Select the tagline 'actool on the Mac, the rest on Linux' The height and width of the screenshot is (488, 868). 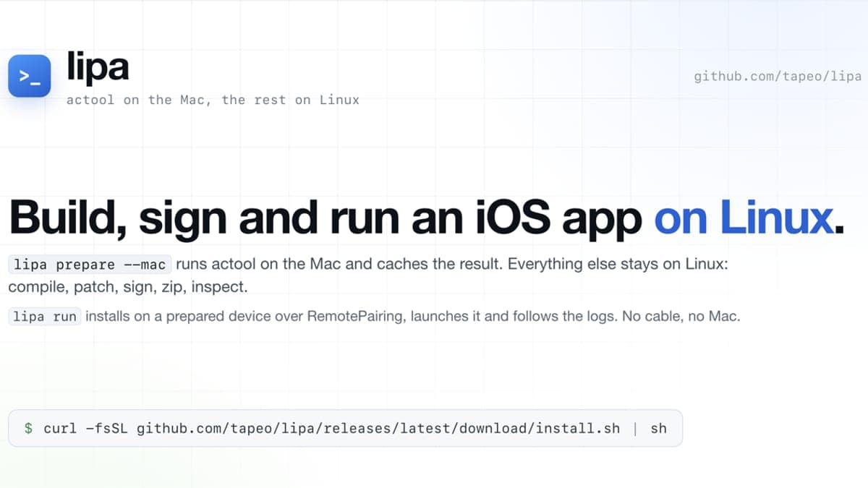pos(213,100)
